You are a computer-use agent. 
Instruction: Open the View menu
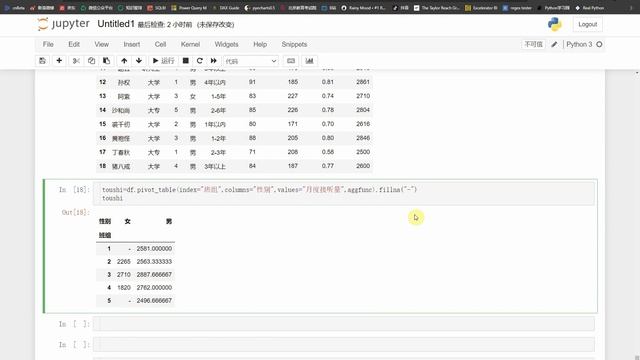tap(102, 44)
